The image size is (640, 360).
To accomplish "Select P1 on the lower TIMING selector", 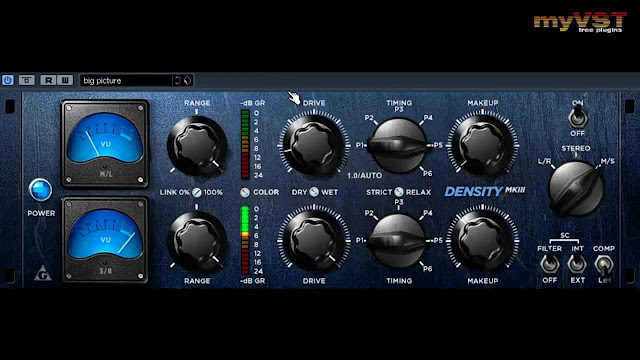I will point(360,240).
